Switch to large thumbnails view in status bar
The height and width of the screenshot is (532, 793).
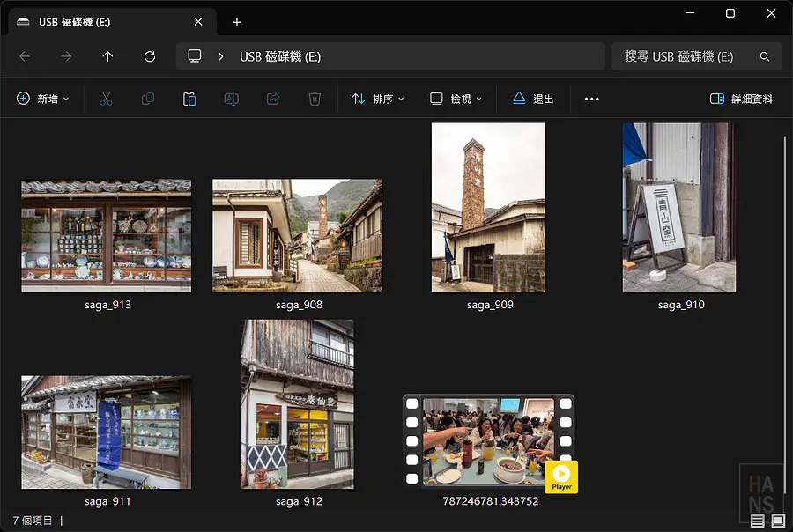[x=777, y=521]
